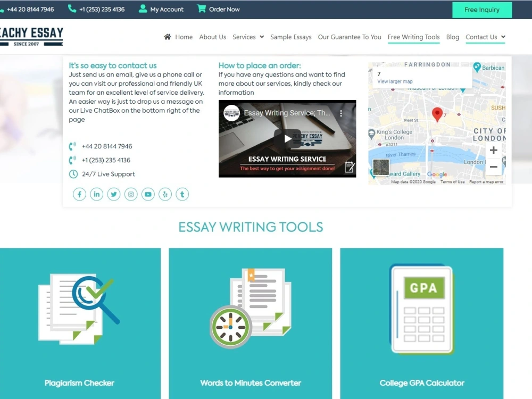
Task: Open the Yelp social icon
Action: click(x=165, y=194)
